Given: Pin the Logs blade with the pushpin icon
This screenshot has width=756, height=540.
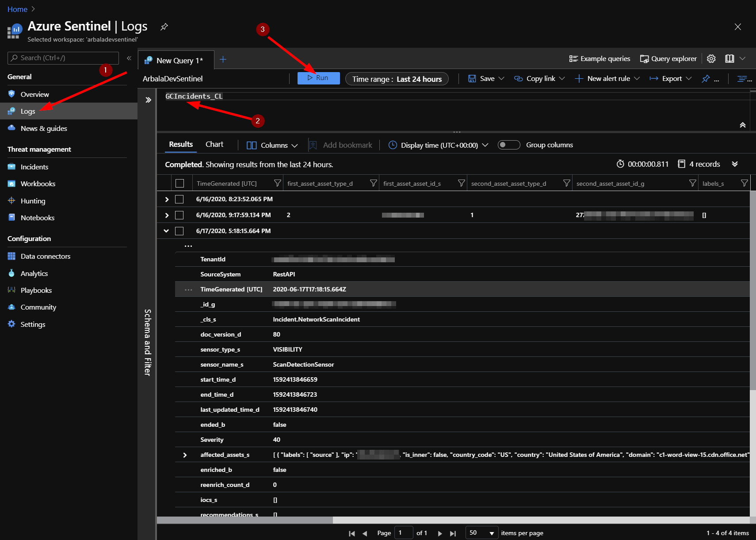Looking at the screenshot, I should (x=164, y=27).
